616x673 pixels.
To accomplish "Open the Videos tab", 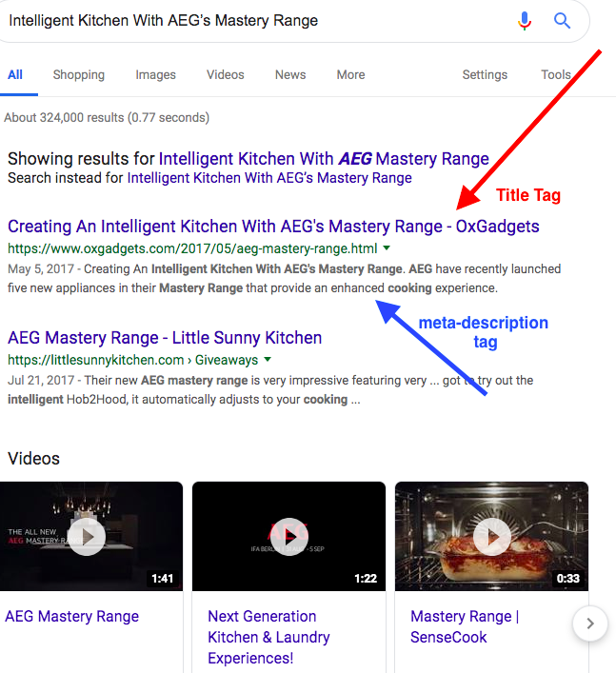I will [226, 74].
